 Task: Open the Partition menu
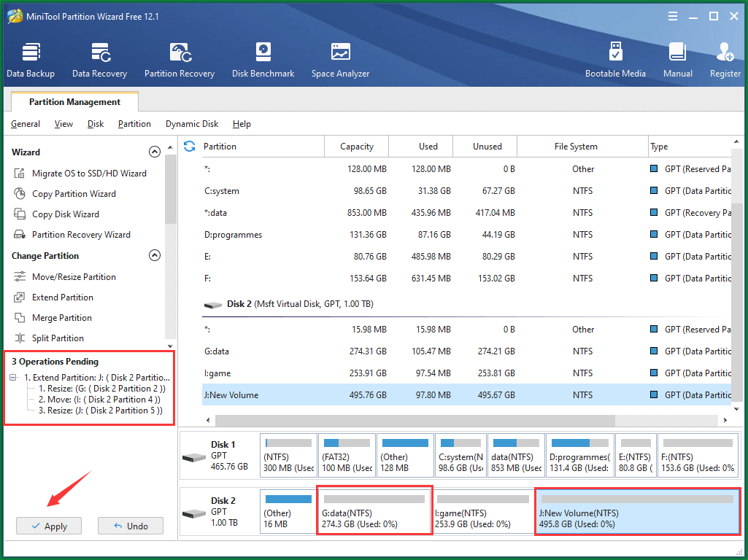[x=134, y=123]
